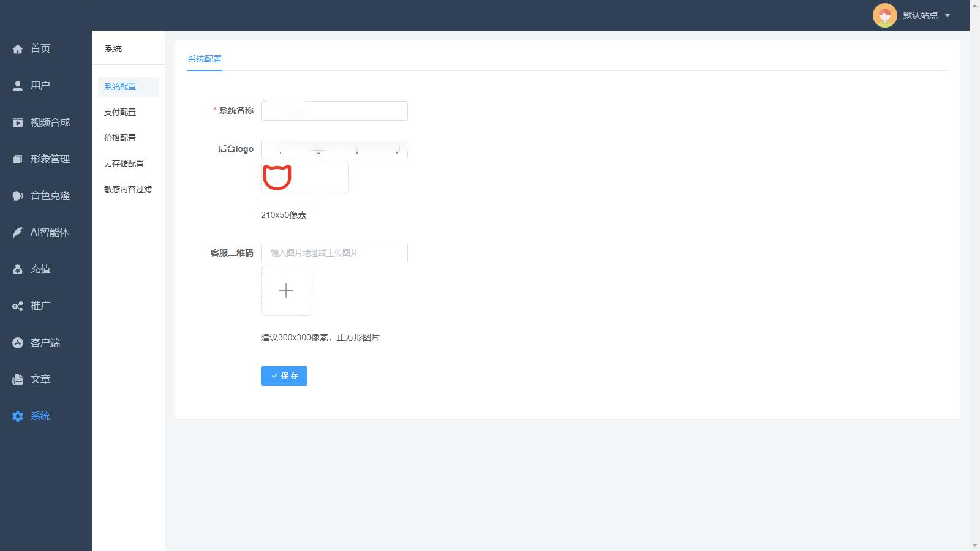Expand the 默认站点 dropdown arrow
Viewport: 980px width, 551px height.
tap(948, 15)
